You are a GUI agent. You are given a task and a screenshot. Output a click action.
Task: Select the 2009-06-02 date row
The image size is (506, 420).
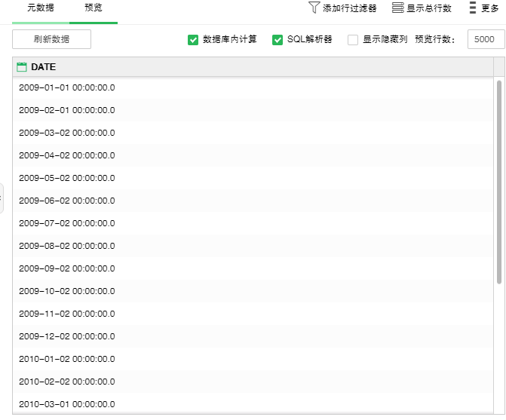tap(67, 201)
